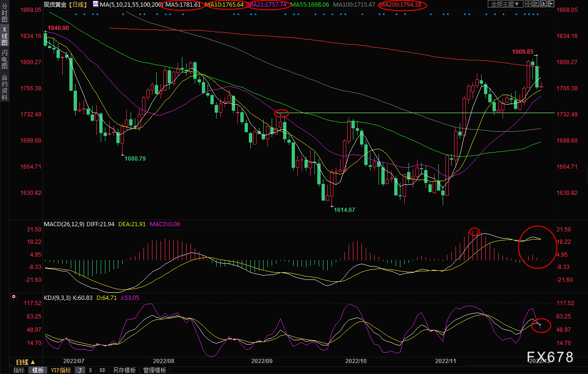Toggle the B template button

click(x=90, y=370)
